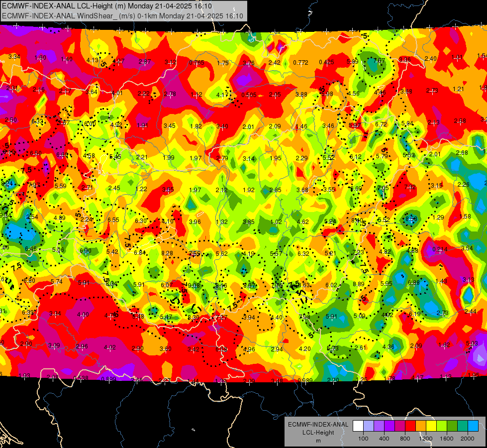The width and height of the screenshot is (487, 448).
Task: Click the wind shear value 1.02
Action: coord(276,222)
